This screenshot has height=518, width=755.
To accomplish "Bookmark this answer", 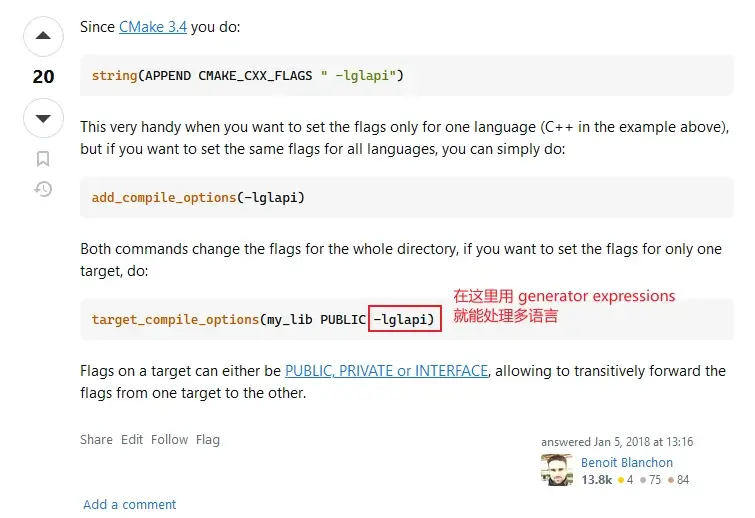I will pos(43,158).
